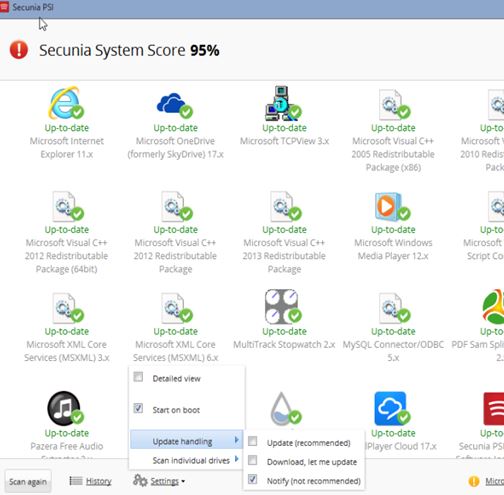Click the Up-to-date label under Windows Media Player
This screenshot has width=504, height=495.
393,230
